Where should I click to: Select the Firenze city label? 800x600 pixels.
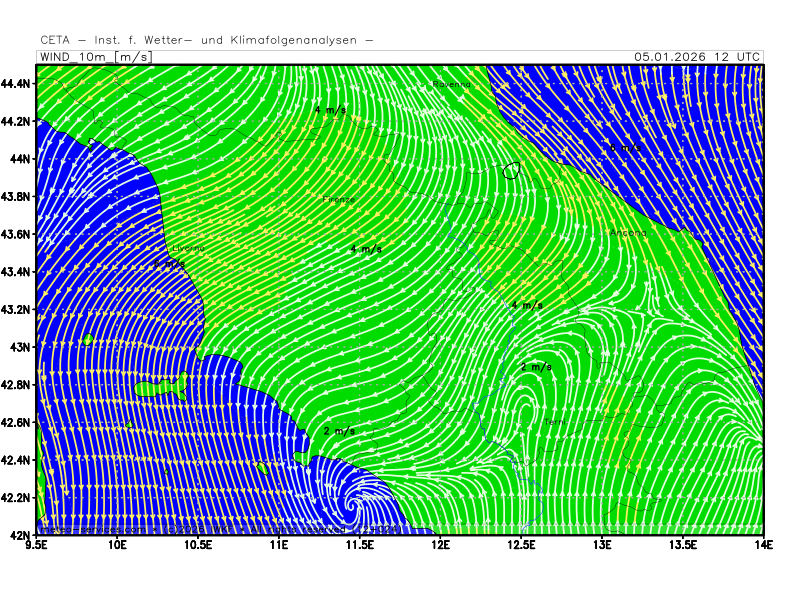(339, 200)
